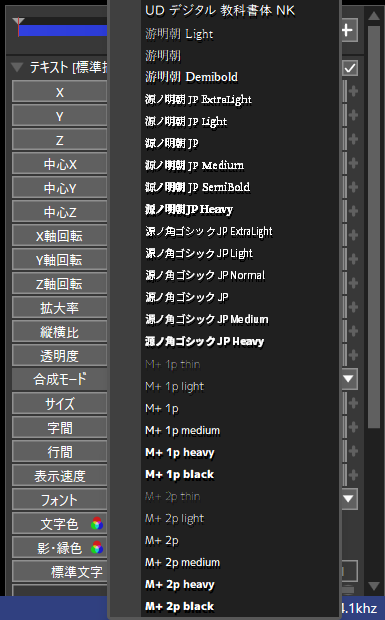385x620 pixels.
Task: Click the Z parameter button
Action: 60,140
